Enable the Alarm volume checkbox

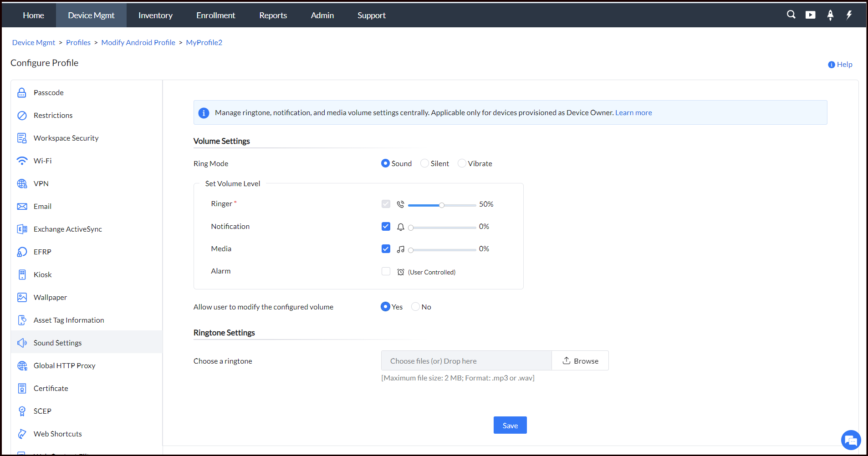pyautogui.click(x=386, y=272)
